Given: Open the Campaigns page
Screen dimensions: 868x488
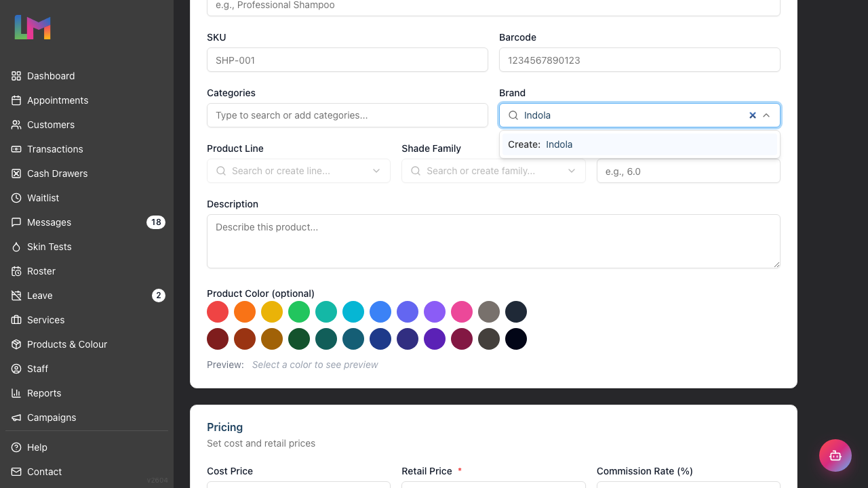Looking at the screenshot, I should coord(87,418).
